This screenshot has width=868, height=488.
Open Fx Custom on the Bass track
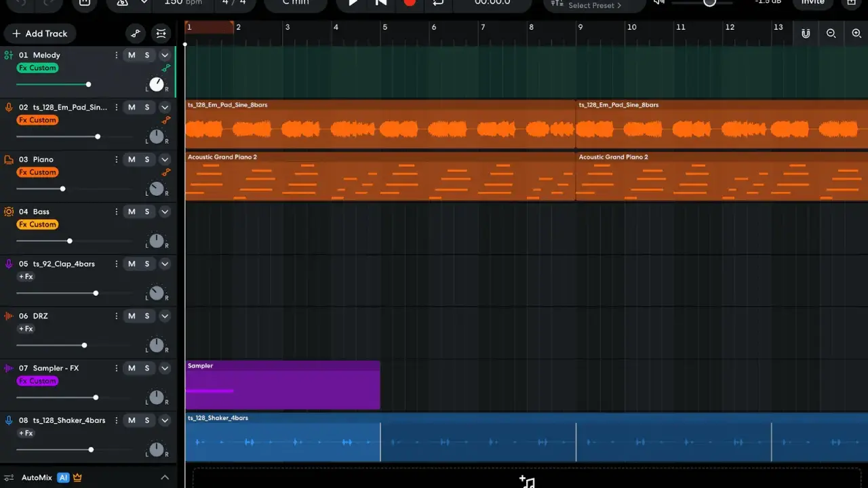[x=37, y=224]
